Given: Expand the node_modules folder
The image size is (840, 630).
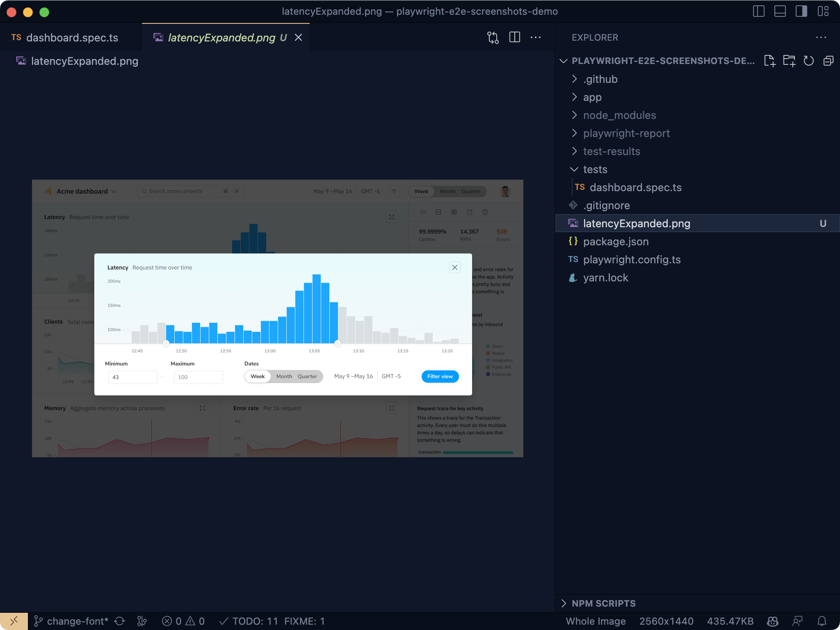Looking at the screenshot, I should tap(619, 115).
